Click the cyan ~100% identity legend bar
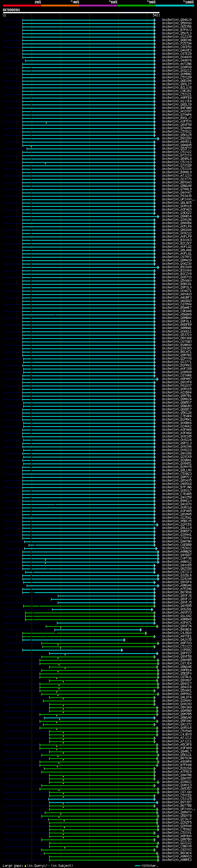The width and height of the screenshot is (197, 868). coord(175,6)
